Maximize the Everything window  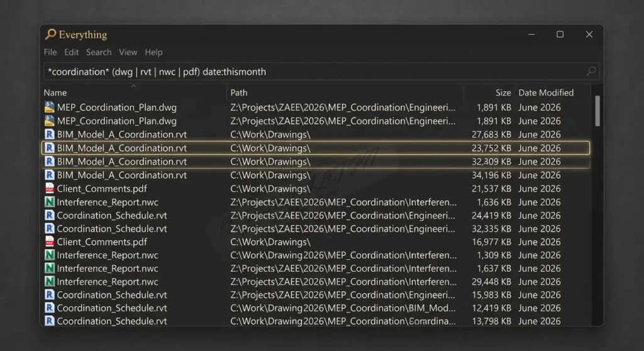[560, 34]
